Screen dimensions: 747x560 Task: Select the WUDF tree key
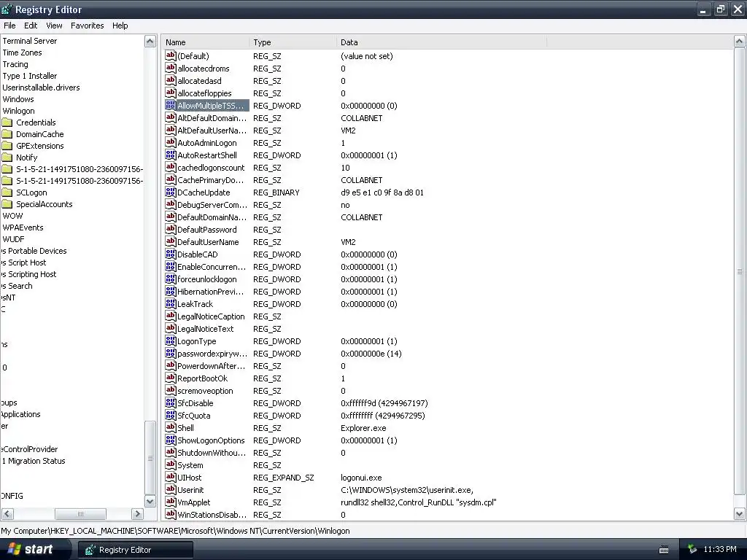(x=13, y=239)
